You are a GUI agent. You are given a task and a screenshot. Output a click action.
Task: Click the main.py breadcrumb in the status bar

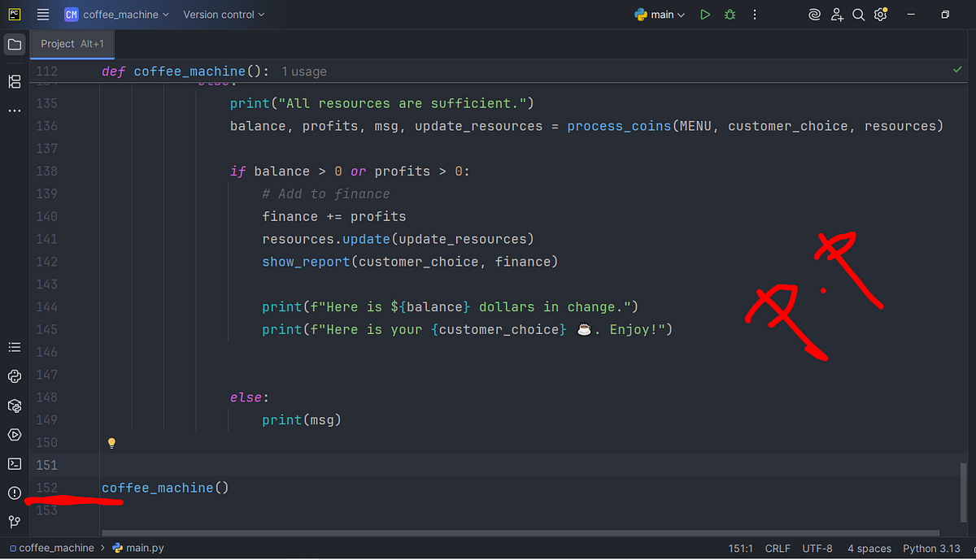144,548
